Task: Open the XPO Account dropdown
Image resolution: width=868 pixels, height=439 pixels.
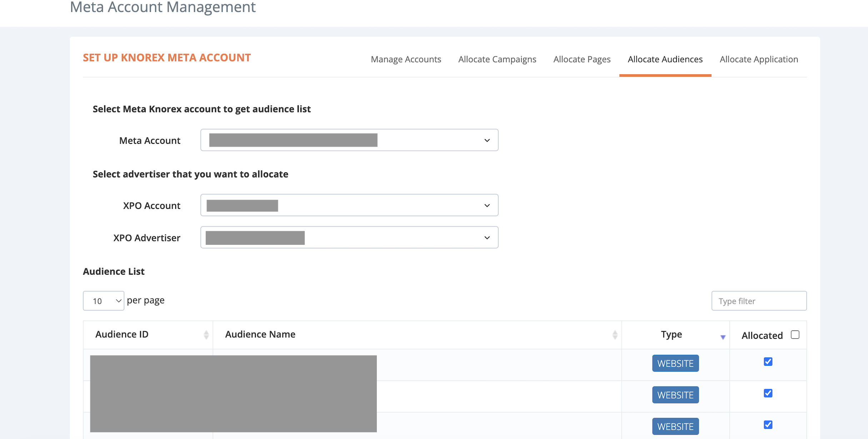Action: click(349, 205)
